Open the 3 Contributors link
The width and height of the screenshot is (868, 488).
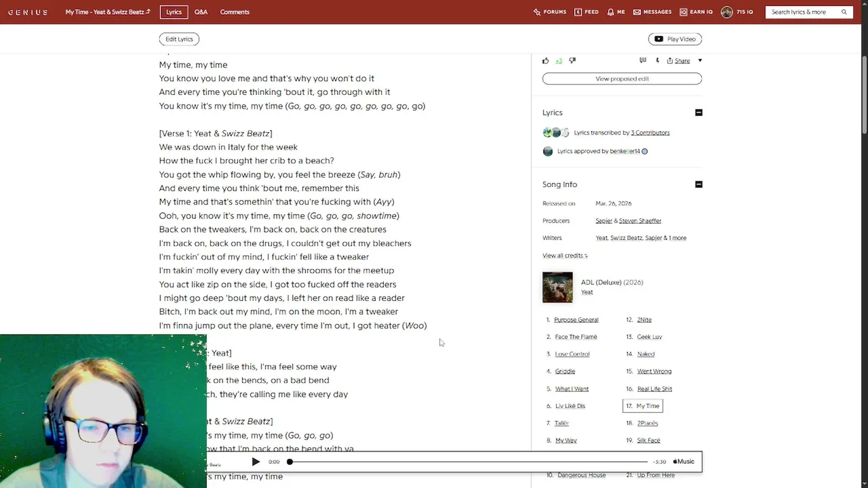pos(650,133)
